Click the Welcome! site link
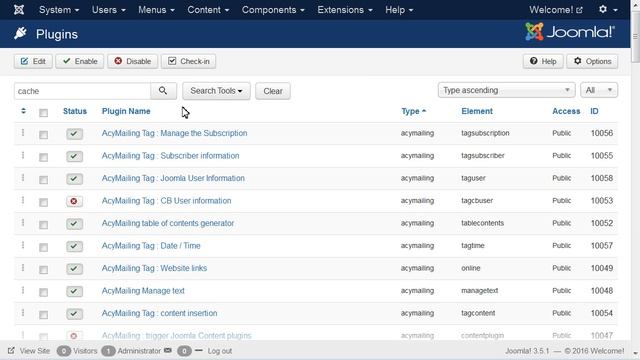Viewport: 640px width, 360px height. (x=556, y=9)
